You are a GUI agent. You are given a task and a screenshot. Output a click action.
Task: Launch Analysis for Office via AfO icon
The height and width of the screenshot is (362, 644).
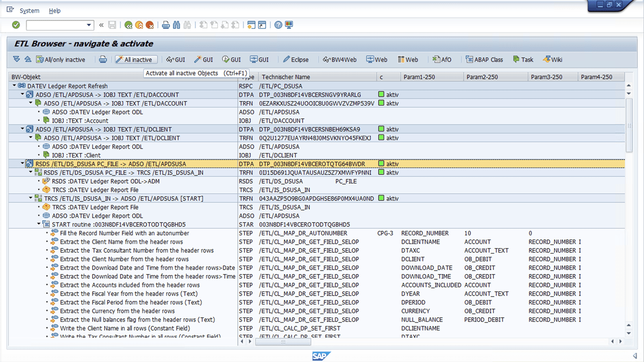442,59
